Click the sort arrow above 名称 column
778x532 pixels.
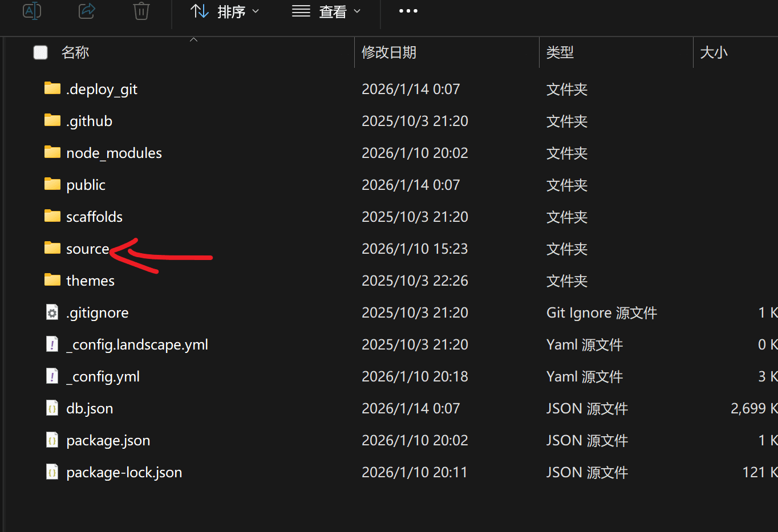(x=193, y=40)
